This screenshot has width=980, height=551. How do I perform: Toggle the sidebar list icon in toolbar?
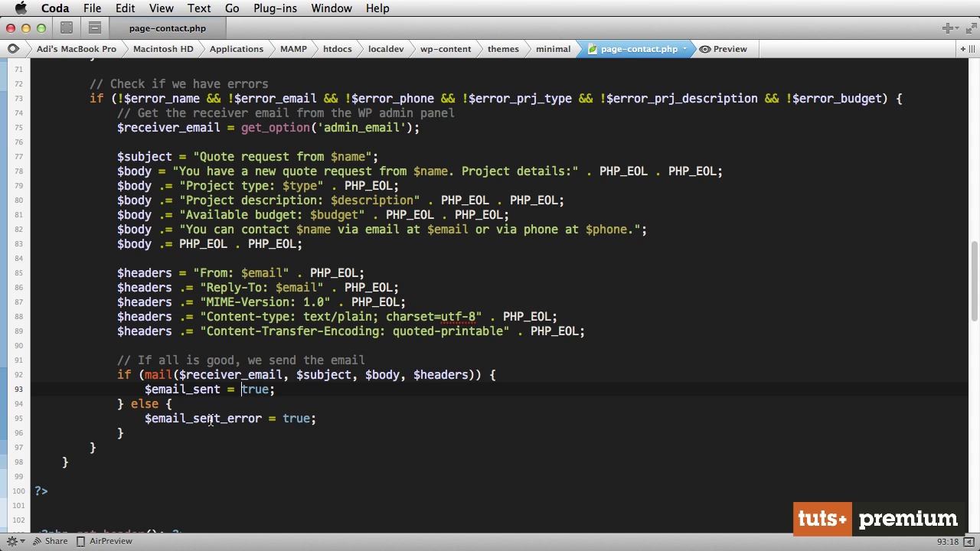click(95, 28)
